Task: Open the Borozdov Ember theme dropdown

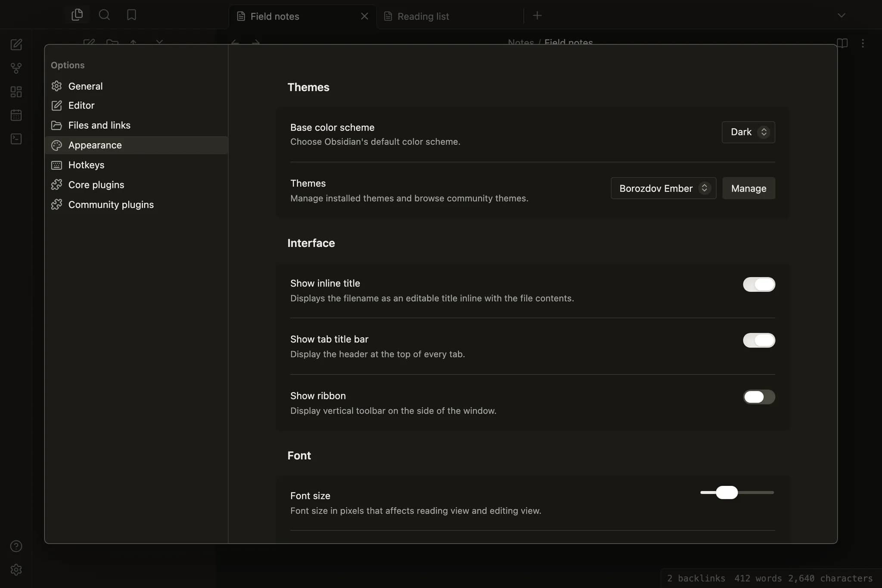Action: tap(663, 188)
